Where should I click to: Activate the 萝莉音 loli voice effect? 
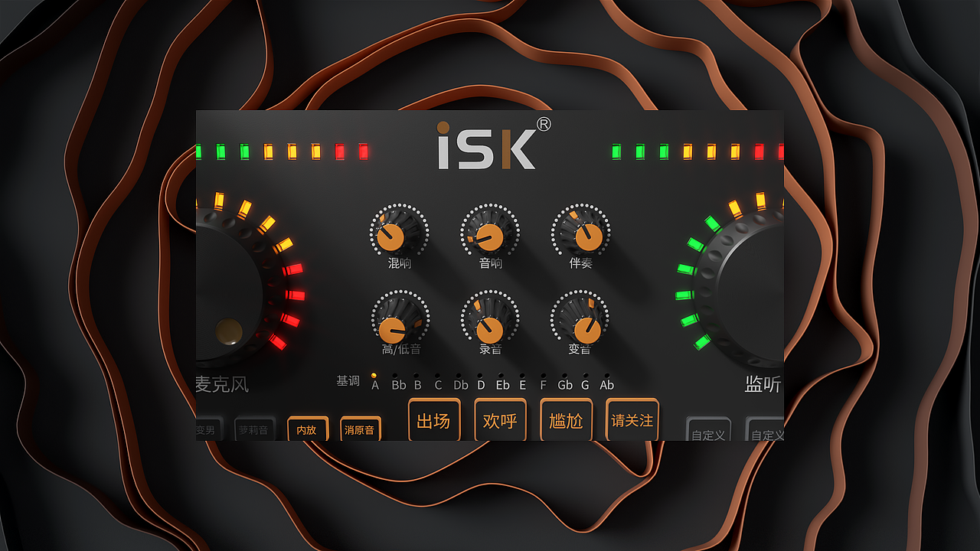pos(254,429)
